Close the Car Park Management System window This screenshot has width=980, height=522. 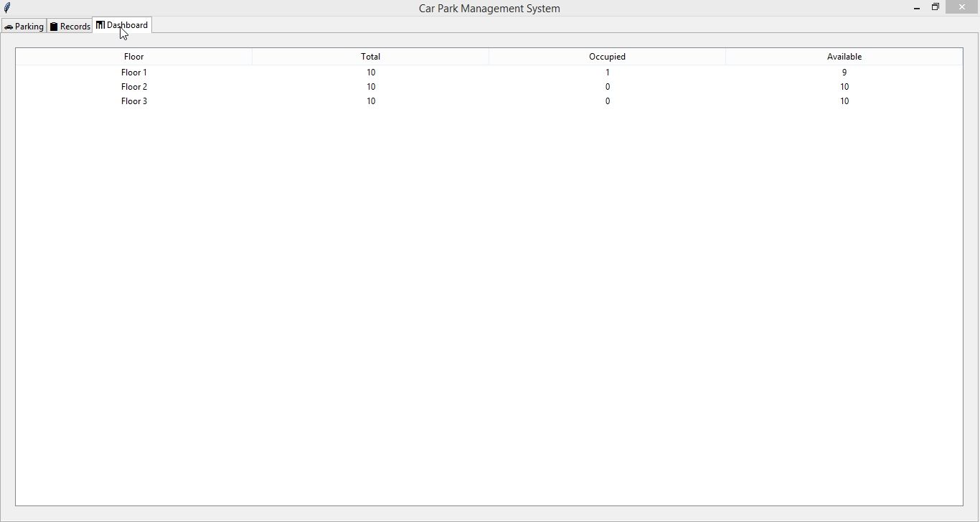[x=962, y=7]
